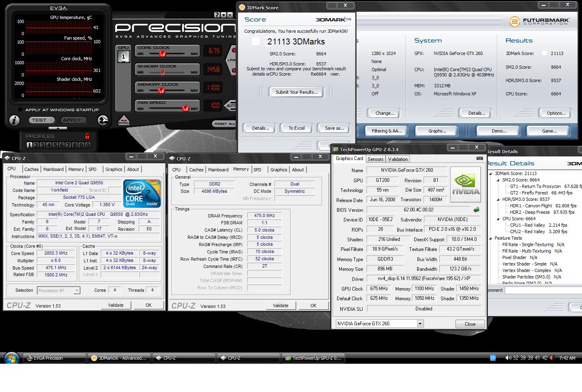Click the Reset All button in EVGA Precision
This screenshot has width=582, height=392.
tap(225, 124)
